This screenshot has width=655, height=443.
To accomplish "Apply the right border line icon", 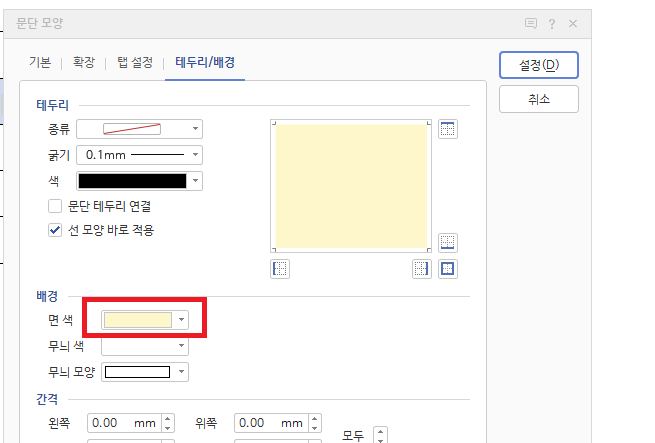I will pos(421,268).
